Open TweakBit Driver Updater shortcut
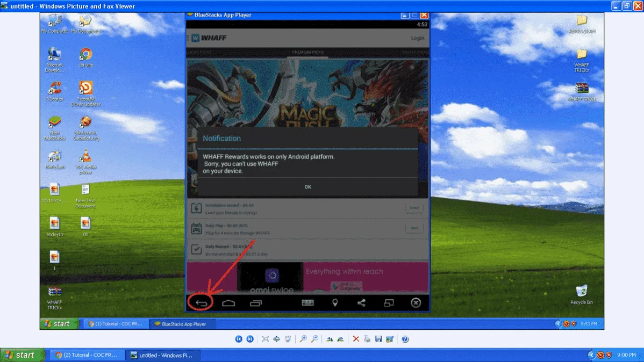The image size is (644, 362). click(85, 94)
